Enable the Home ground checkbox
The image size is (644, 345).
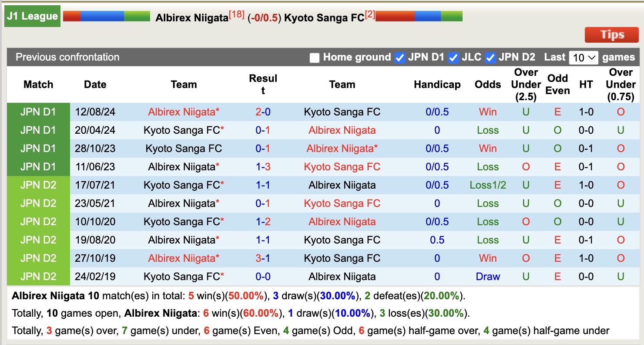click(x=314, y=57)
